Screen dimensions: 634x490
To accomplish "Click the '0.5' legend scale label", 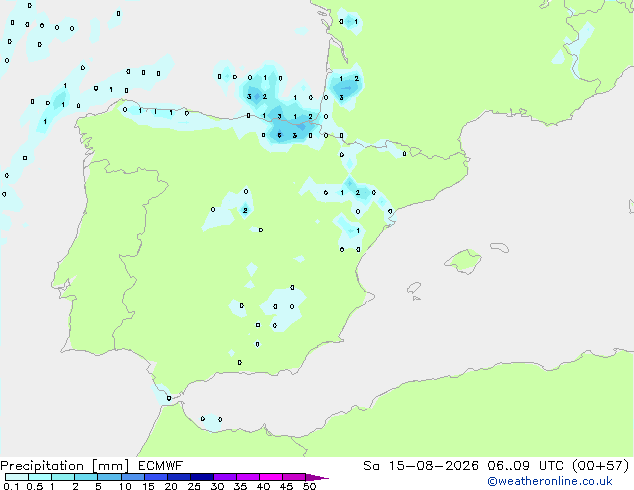I will click(35, 486).
